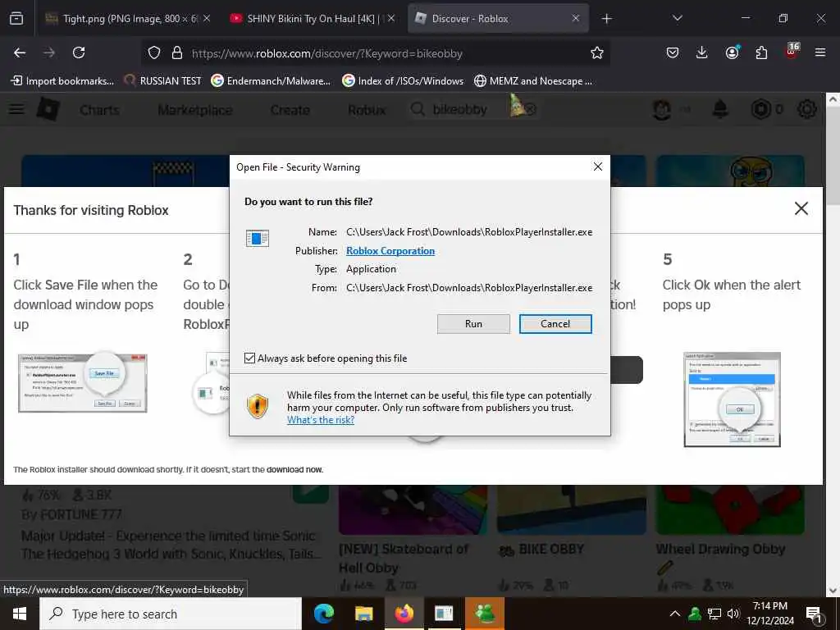The height and width of the screenshot is (630, 840).
Task: Open the network icon in tray
Action: pyautogui.click(x=714, y=614)
